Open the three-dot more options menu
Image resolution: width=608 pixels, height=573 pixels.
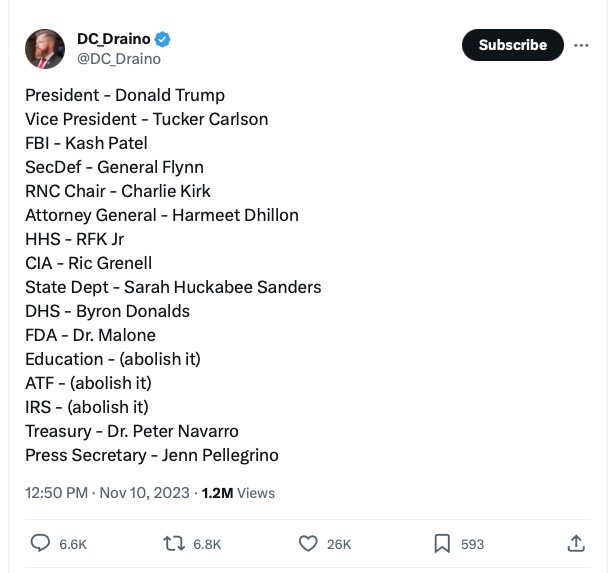(581, 45)
